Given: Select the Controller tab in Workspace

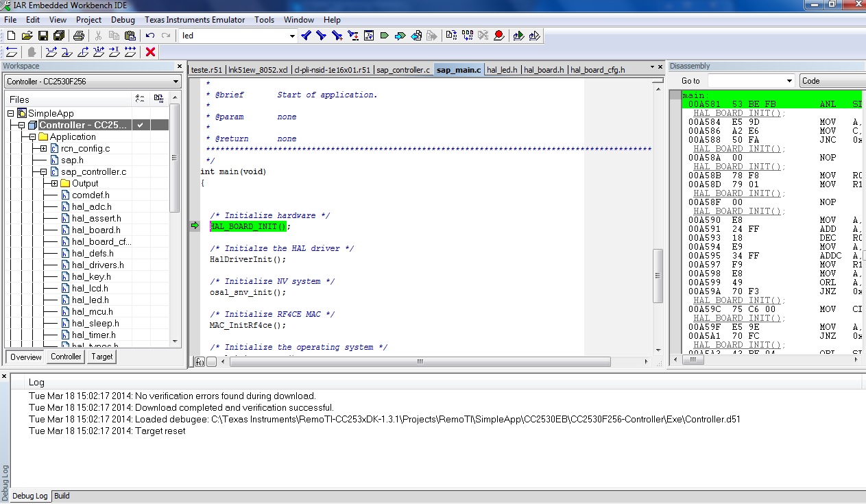Looking at the screenshot, I should point(66,357).
